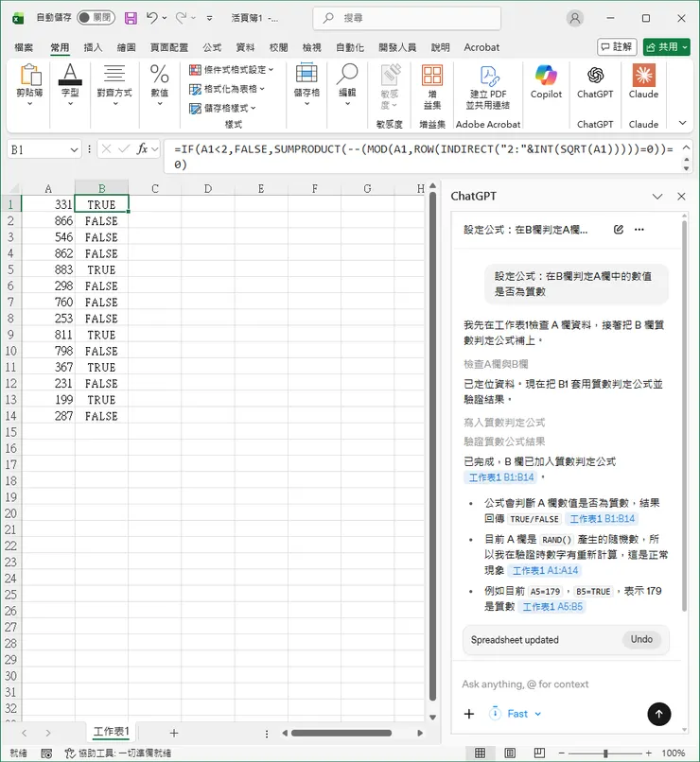Switch to the 資料 data tab
Screen dimensions: 700x762
click(245, 47)
